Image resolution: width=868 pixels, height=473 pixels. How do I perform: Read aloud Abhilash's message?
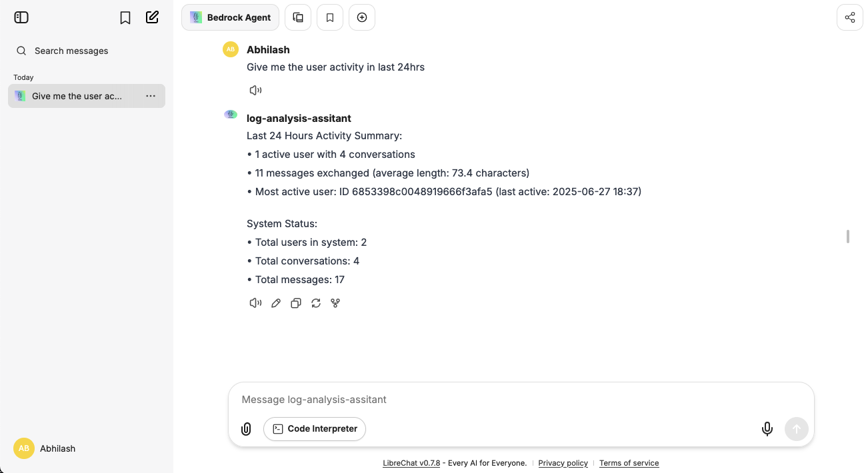pos(255,89)
